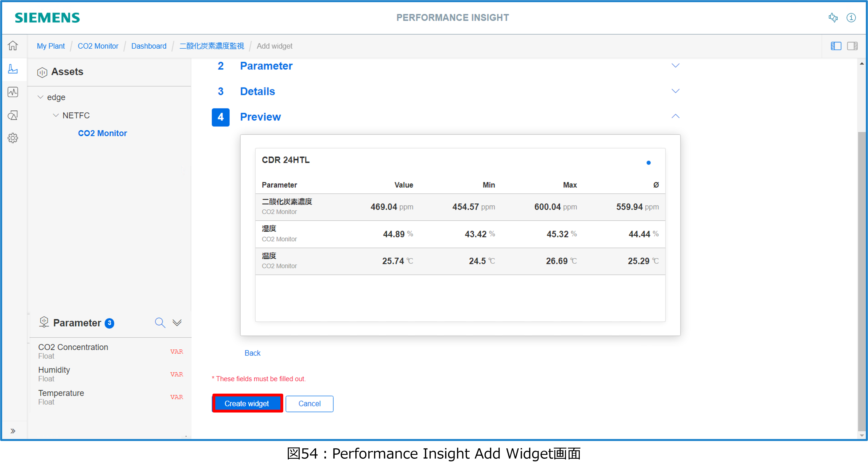868x472 pixels.
Task: Click the feedback thumbs icon in header
Action: pos(833,18)
